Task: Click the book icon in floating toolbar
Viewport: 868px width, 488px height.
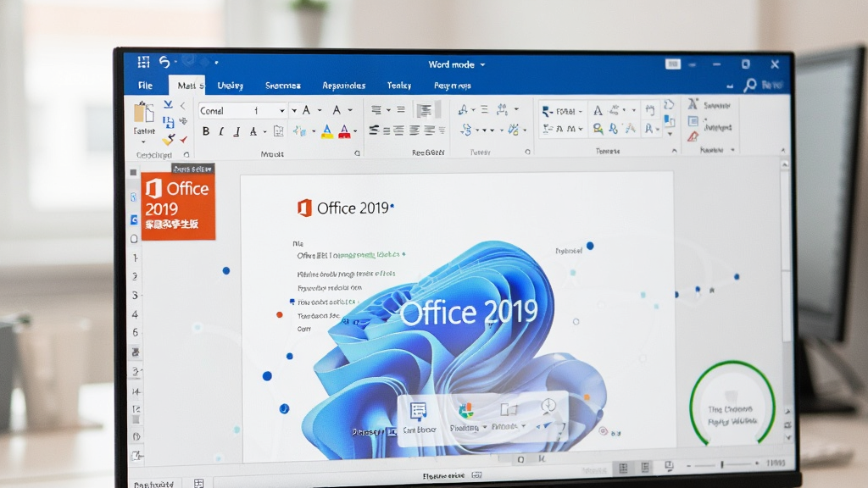Action: click(509, 409)
